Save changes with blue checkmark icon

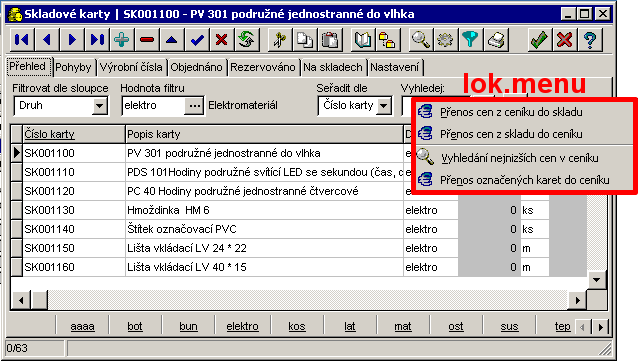(x=197, y=40)
